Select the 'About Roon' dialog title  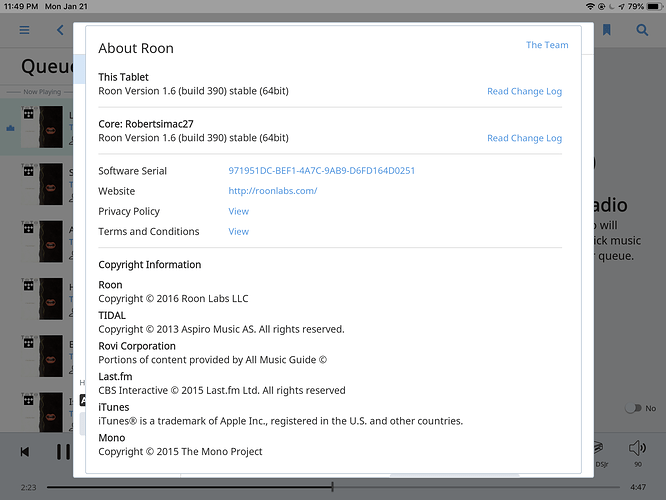pyautogui.click(x=136, y=48)
